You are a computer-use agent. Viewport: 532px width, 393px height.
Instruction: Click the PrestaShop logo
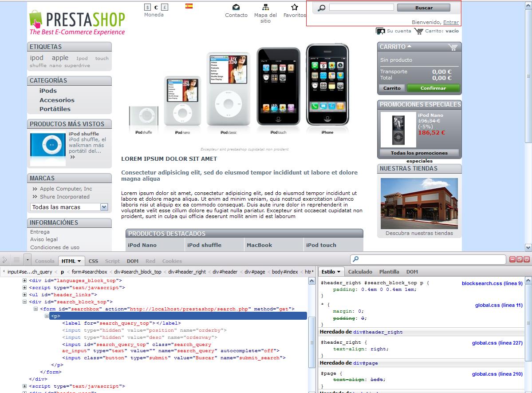click(77, 23)
